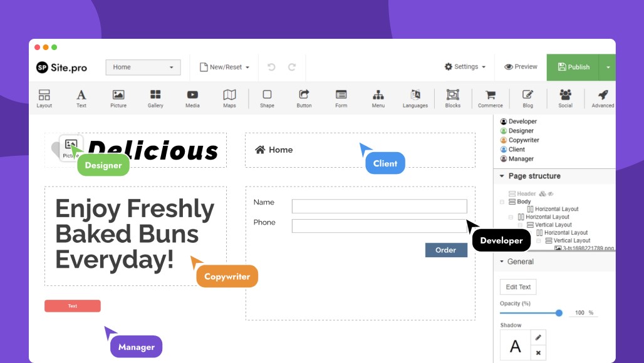The width and height of the screenshot is (644, 363).
Task: Choose the Maps tool
Action: (229, 98)
